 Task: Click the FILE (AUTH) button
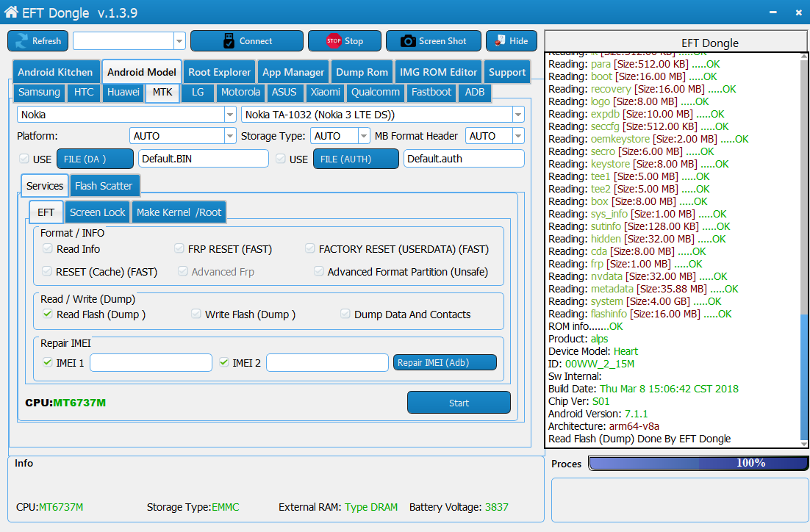(356, 159)
